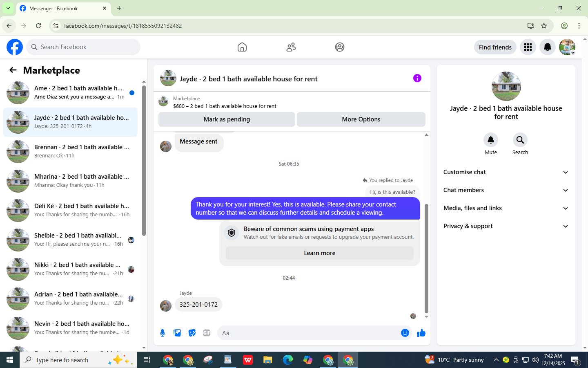Click the 325-201-0172 message bubble

pos(198,305)
